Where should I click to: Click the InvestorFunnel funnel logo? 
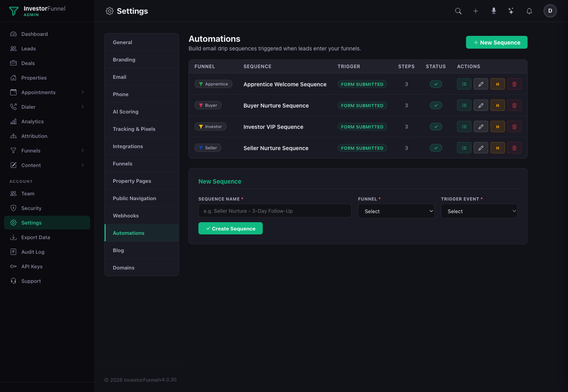14,11
